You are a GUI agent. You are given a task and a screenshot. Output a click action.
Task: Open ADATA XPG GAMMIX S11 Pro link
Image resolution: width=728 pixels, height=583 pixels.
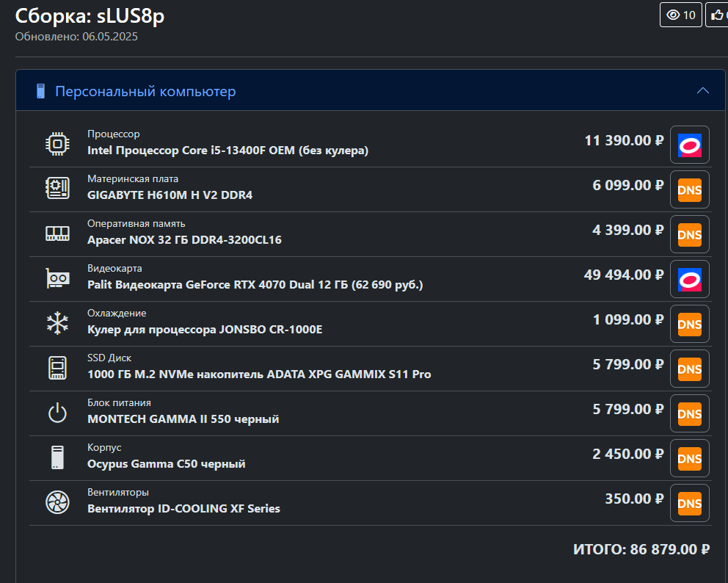[259, 374]
